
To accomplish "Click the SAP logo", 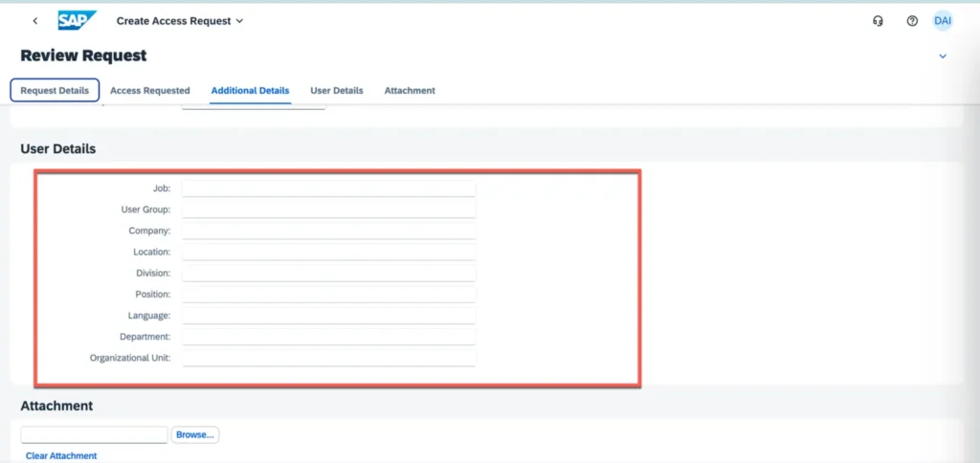I will point(77,20).
